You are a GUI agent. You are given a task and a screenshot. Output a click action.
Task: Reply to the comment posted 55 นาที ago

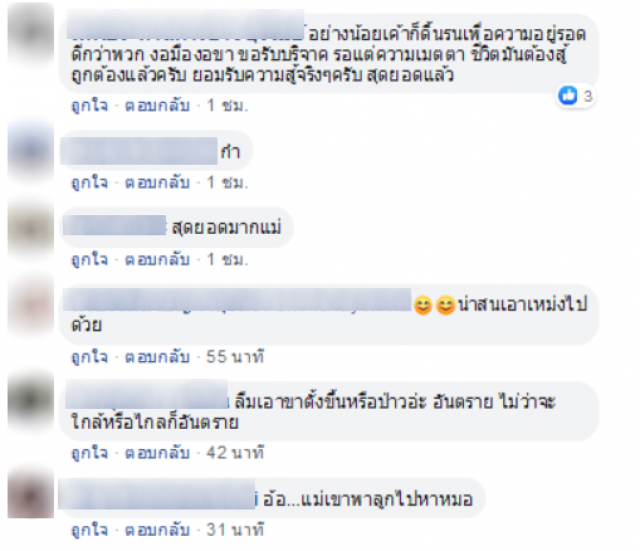coord(157,356)
